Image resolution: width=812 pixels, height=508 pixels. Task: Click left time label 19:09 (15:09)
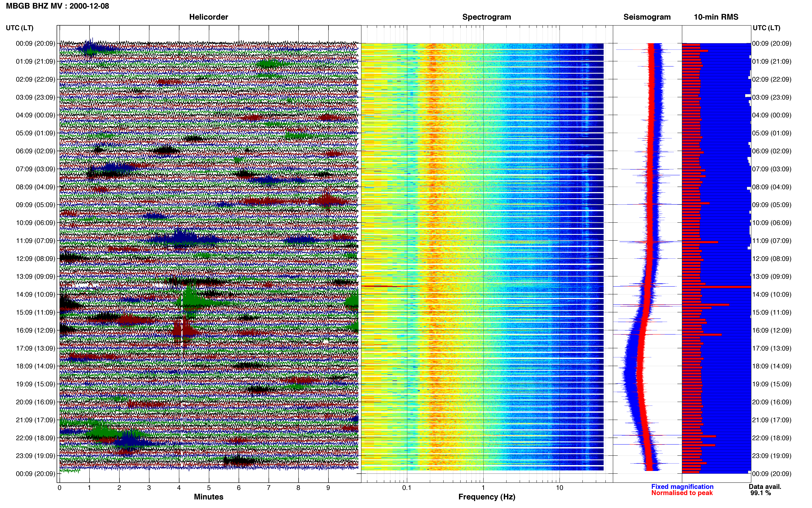[x=35, y=384]
